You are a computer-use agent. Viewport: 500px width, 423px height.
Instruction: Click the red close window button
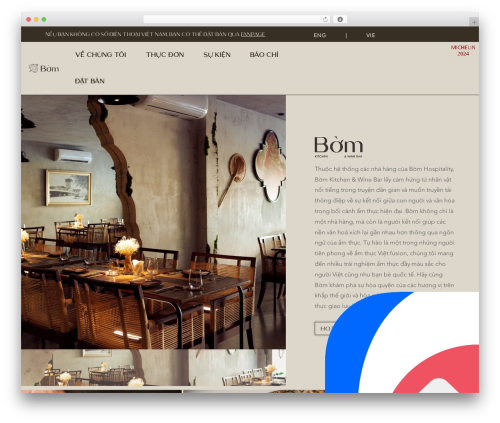29,20
